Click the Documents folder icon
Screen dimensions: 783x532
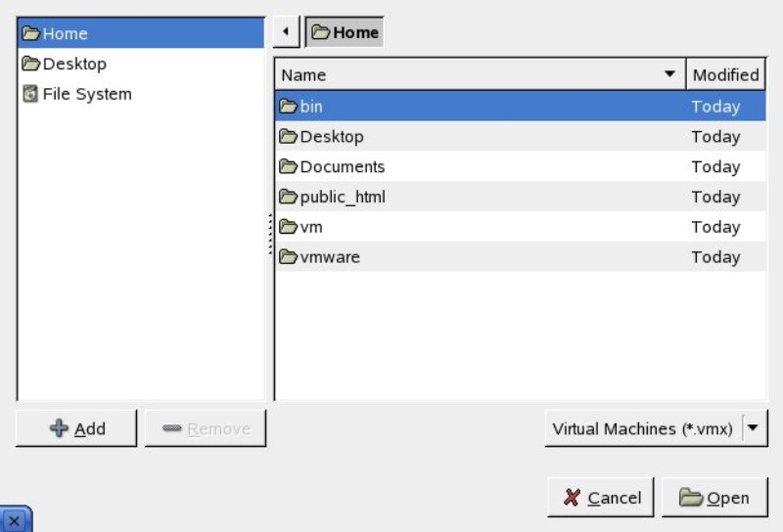pos(289,167)
